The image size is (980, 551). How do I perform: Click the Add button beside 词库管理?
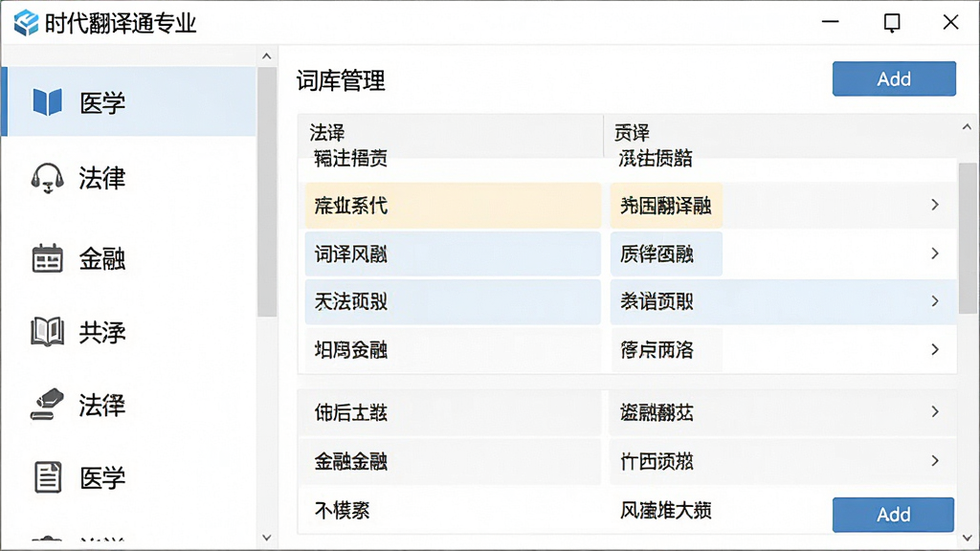(894, 78)
